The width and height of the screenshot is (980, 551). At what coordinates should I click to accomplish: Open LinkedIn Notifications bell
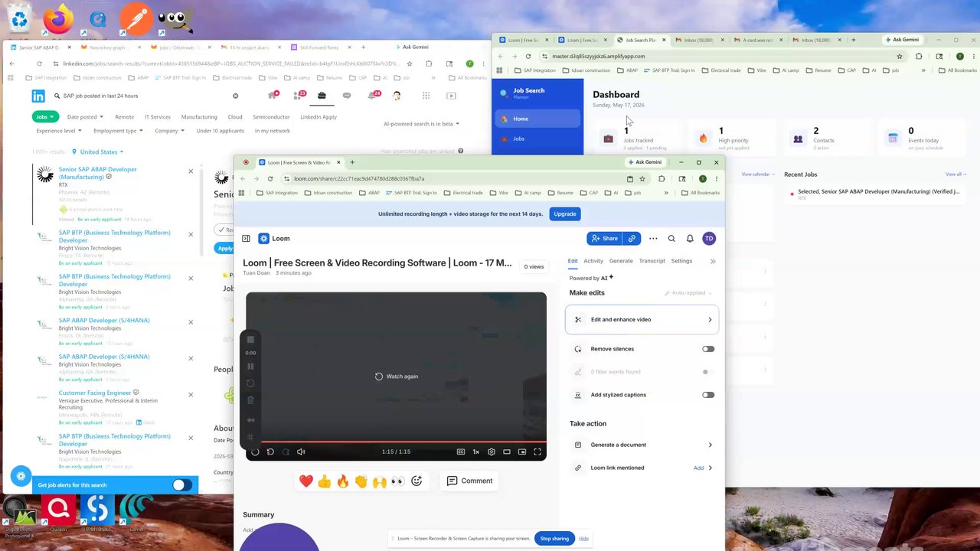373,96
